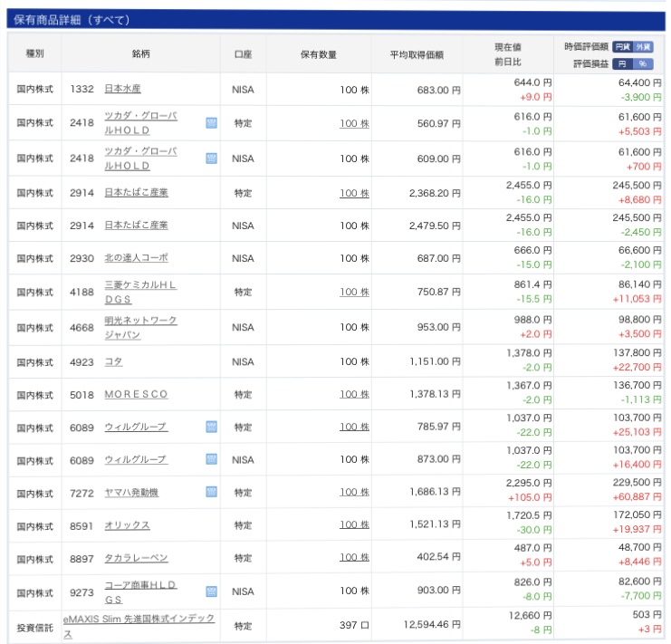Open ウィルグループ link in the NISA row

pyautogui.click(x=137, y=459)
